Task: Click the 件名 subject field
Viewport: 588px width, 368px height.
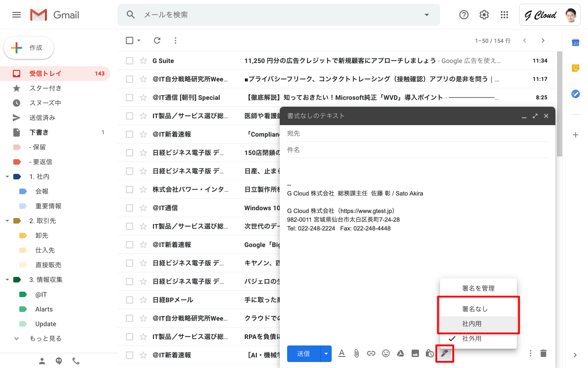Action: click(417, 150)
